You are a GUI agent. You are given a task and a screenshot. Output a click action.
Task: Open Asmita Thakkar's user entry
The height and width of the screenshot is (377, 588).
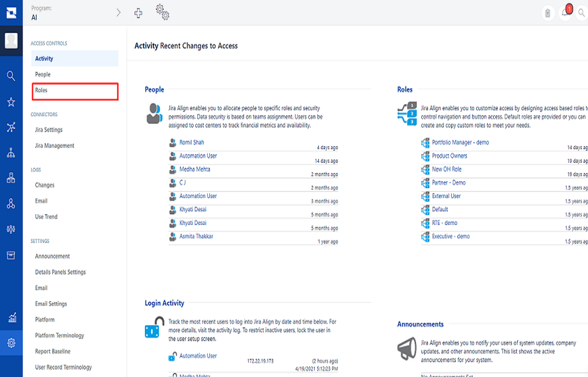click(196, 236)
